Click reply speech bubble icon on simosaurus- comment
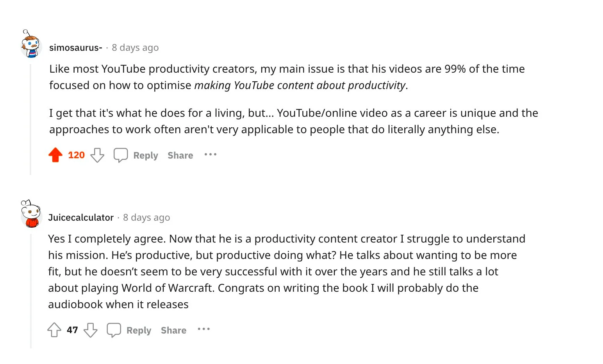Viewport: 603px width, 364px height. tap(121, 155)
